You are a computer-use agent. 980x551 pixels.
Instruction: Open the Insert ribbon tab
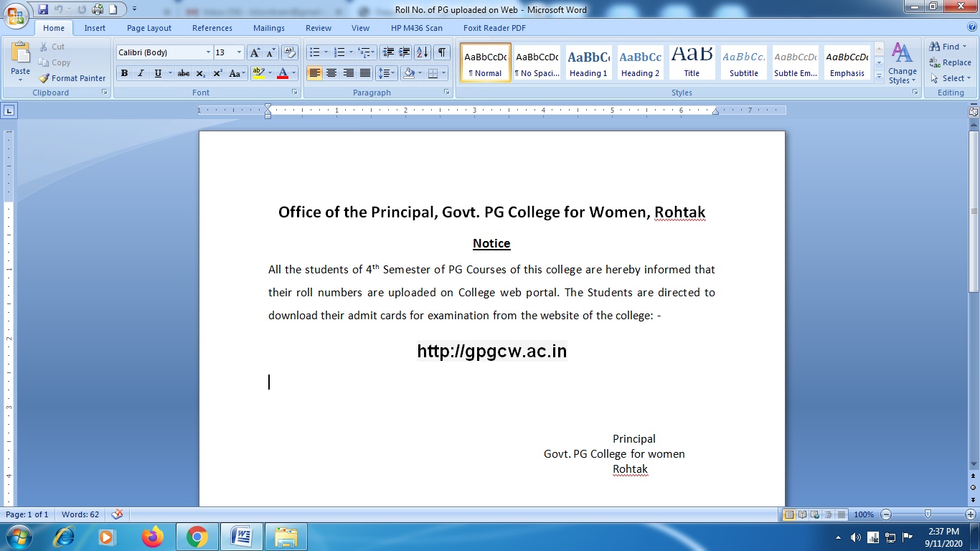click(95, 28)
